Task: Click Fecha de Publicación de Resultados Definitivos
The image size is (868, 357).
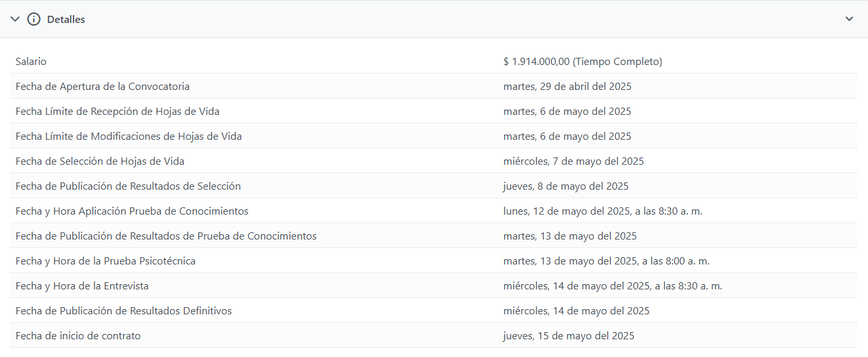Action: [123, 311]
